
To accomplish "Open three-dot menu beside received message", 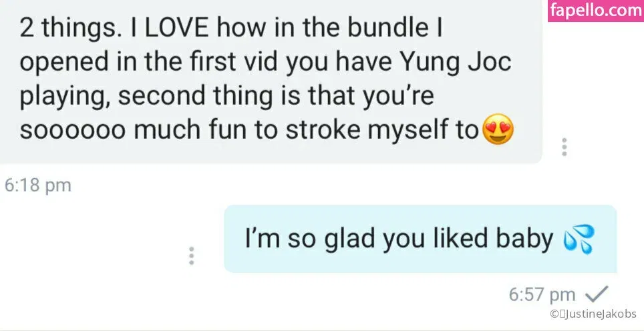I will click(x=565, y=147).
